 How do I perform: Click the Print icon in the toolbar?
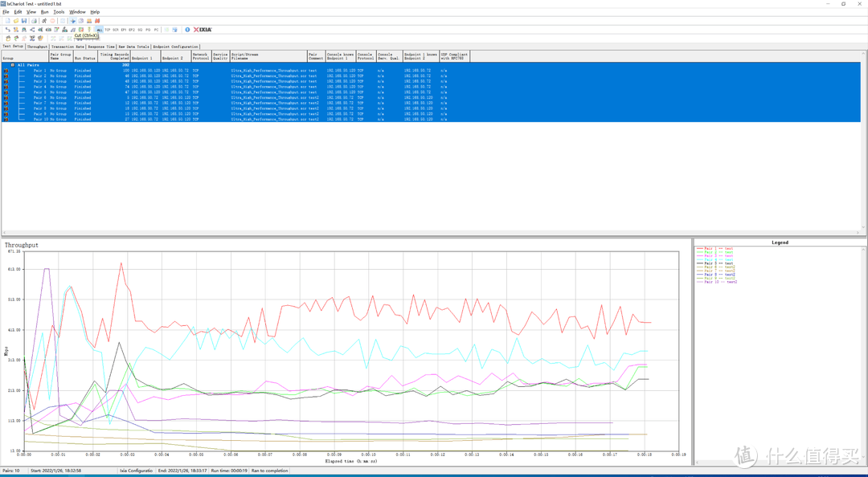34,21
